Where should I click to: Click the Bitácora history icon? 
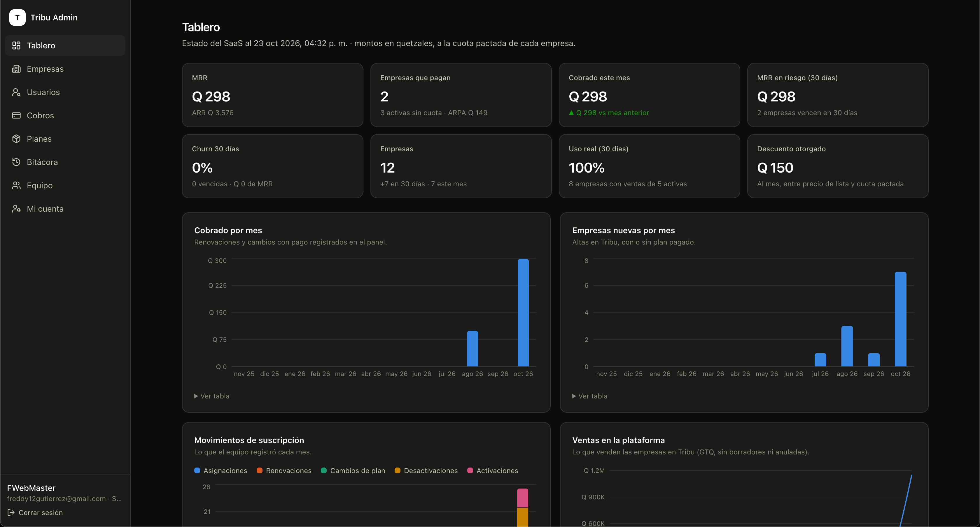tap(16, 162)
